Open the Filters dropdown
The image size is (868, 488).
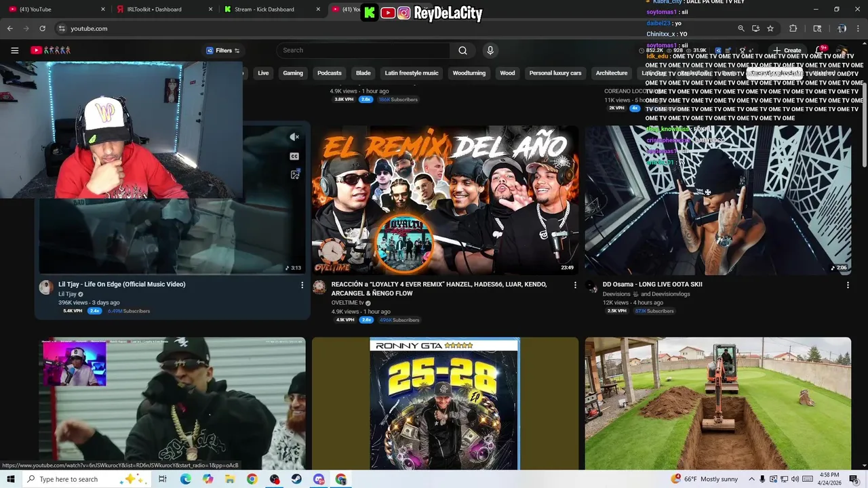click(x=223, y=50)
